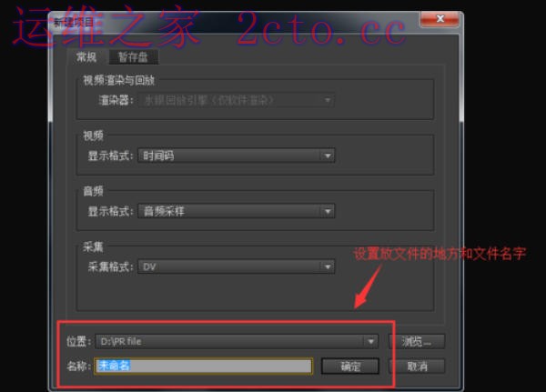
Task: Click the 浏览 browse button
Action: pyautogui.click(x=417, y=341)
